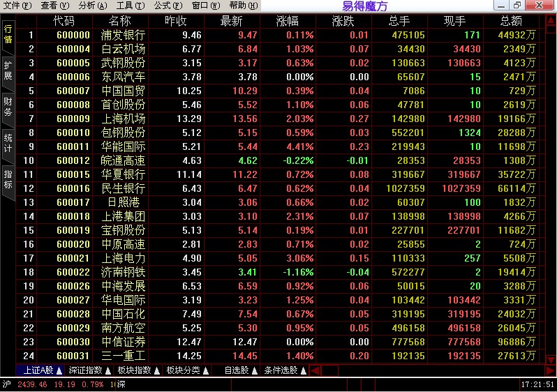Select stock row 皖通高速
The height and width of the screenshot is (392, 557).
[280, 160]
